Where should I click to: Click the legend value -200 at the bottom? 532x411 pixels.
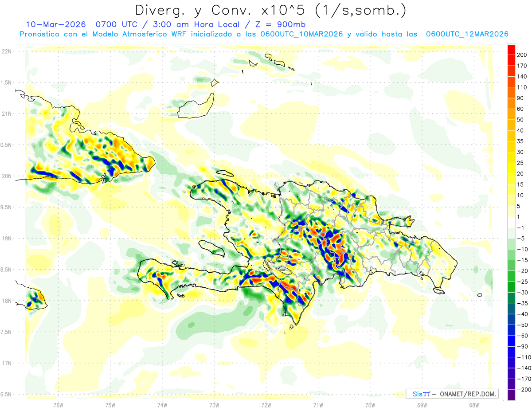[x=523, y=390]
